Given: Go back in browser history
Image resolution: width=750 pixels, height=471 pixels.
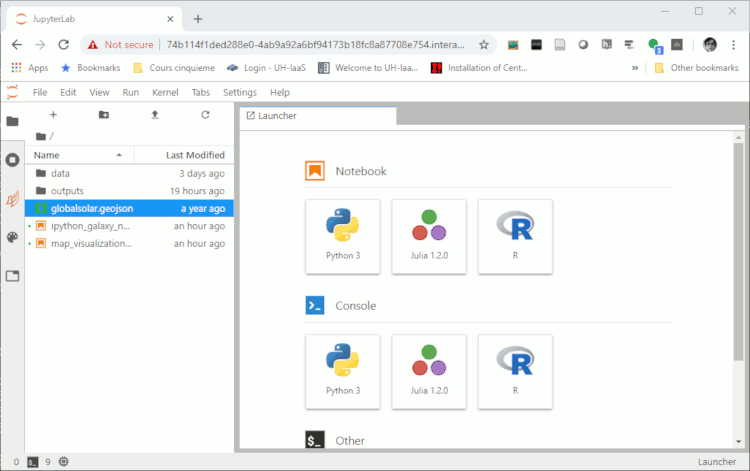Looking at the screenshot, I should tap(17, 44).
